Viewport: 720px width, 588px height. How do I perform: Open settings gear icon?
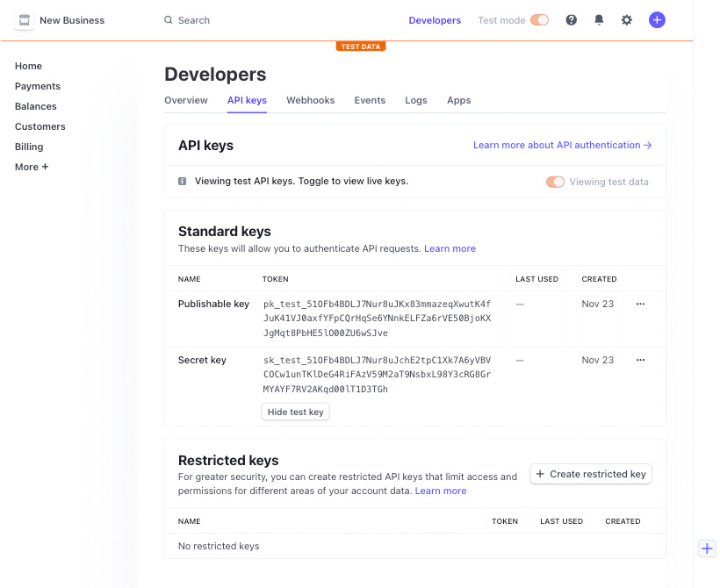(627, 20)
